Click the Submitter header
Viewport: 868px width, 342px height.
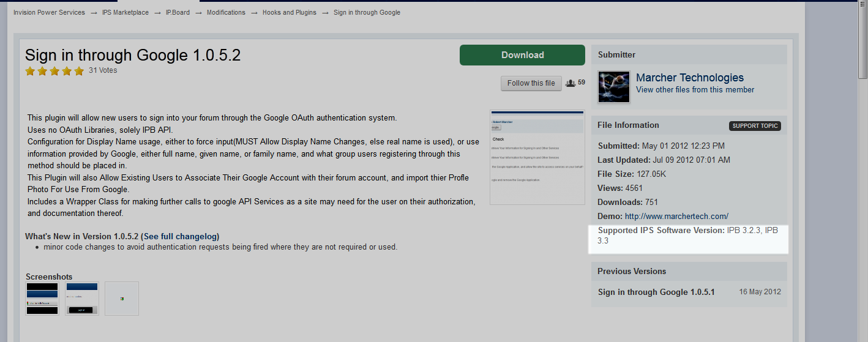616,54
